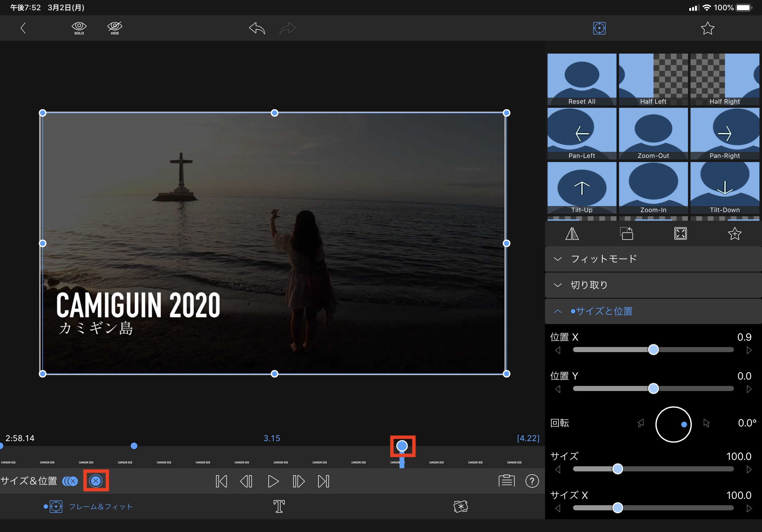Screen dimensions: 762x532
Task: Click the fit-to-frame expand icon
Action: (x=680, y=234)
